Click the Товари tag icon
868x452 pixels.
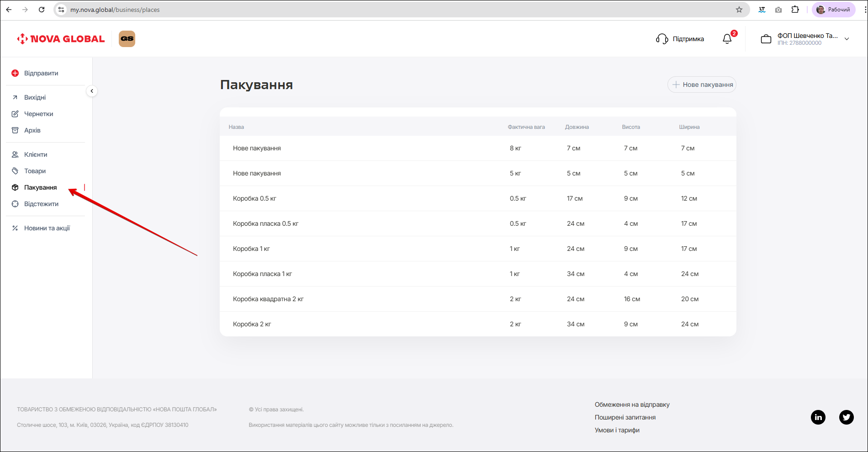coord(15,171)
